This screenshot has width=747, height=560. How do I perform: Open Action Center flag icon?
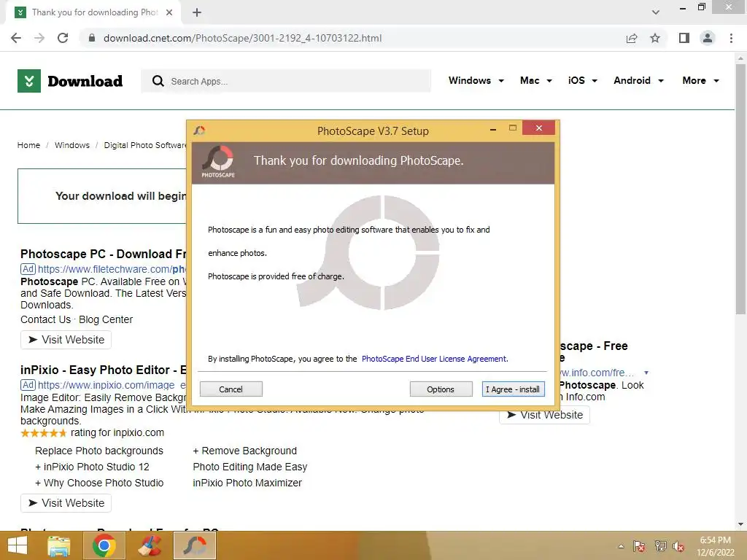click(x=639, y=546)
